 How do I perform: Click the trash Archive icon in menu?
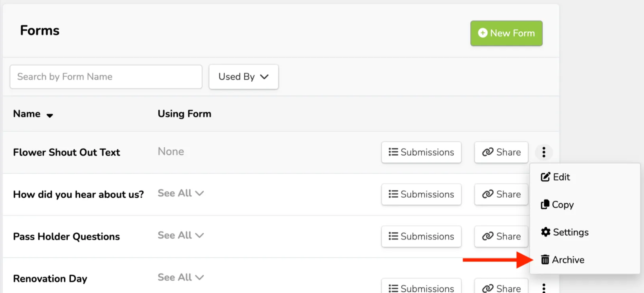[x=545, y=260]
